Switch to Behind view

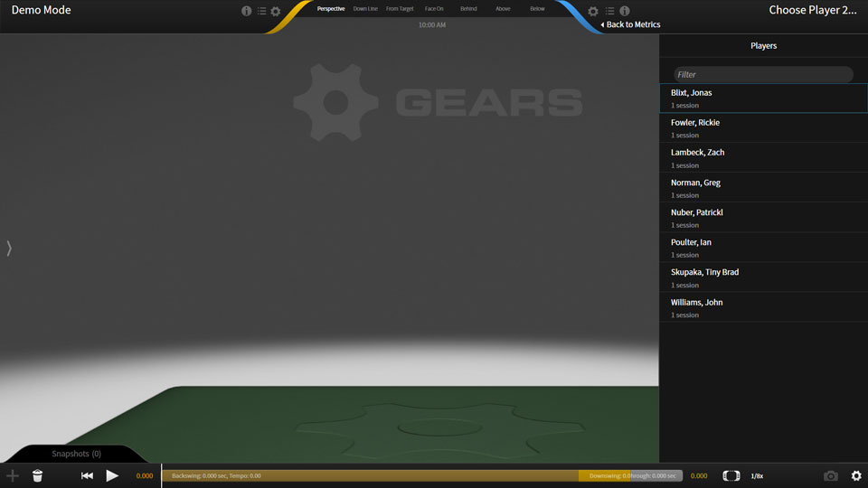468,9
